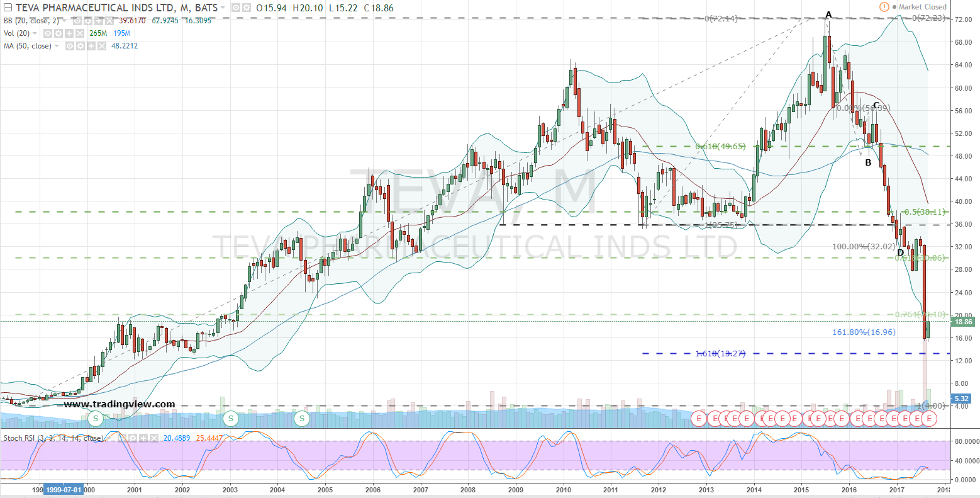Click the blue 5.32 axis label
The image size is (980, 498).
pos(962,399)
